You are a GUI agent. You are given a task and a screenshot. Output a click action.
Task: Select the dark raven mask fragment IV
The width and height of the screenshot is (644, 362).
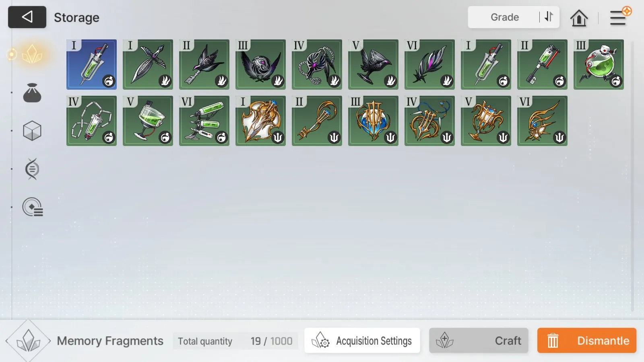tap(317, 64)
